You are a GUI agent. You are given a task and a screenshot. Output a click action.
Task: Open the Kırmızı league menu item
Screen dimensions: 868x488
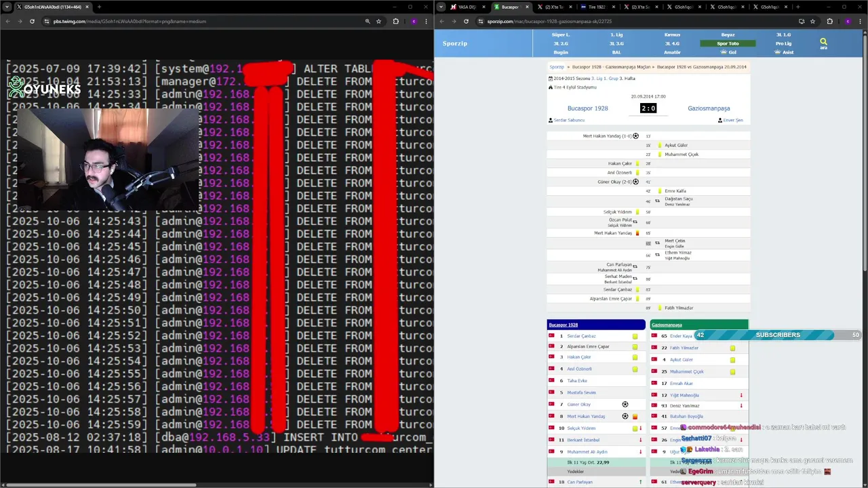672,35
